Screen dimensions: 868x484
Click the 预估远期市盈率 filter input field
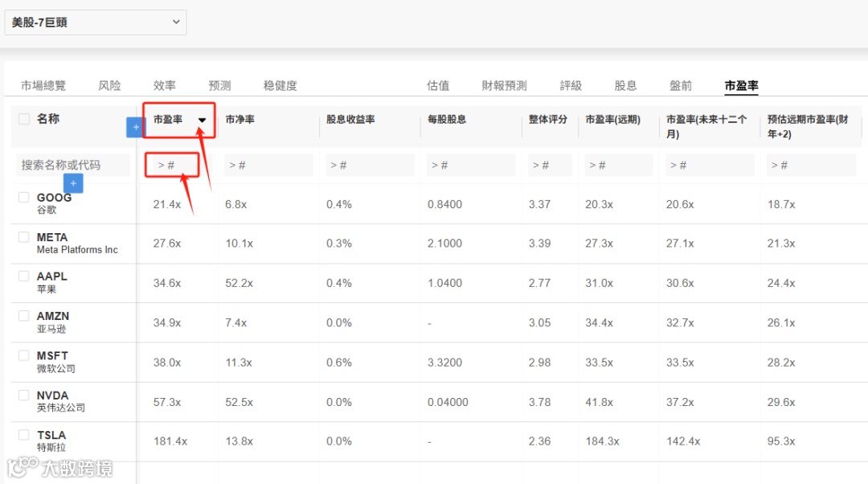pos(811,165)
